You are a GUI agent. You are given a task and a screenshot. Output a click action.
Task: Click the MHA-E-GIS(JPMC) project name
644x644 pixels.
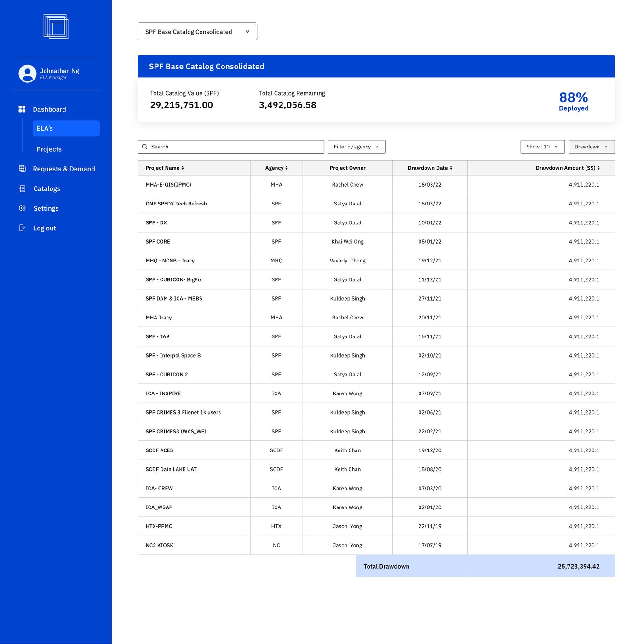click(x=168, y=185)
